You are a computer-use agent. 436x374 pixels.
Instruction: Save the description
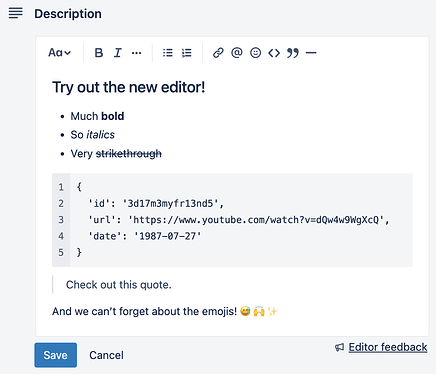tap(56, 355)
